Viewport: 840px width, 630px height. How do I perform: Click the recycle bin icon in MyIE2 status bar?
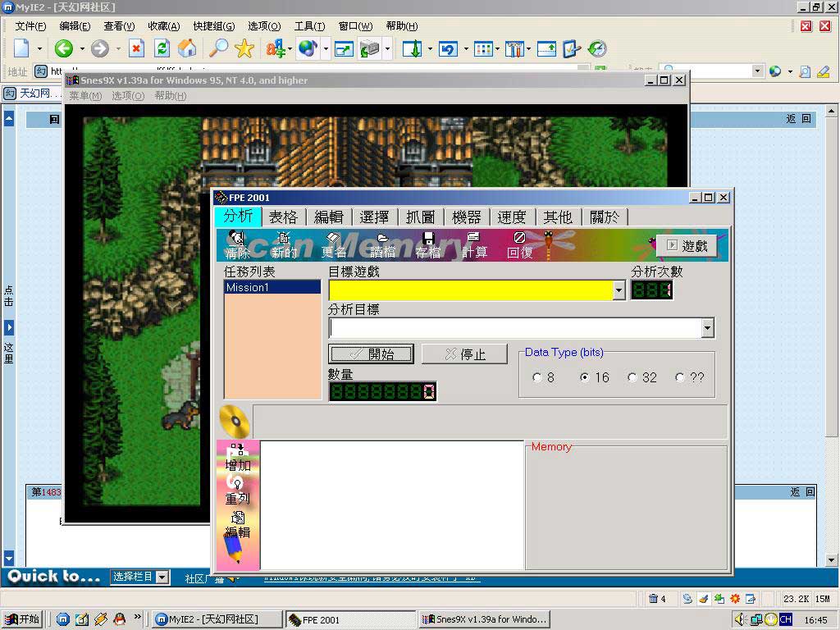coord(653,598)
